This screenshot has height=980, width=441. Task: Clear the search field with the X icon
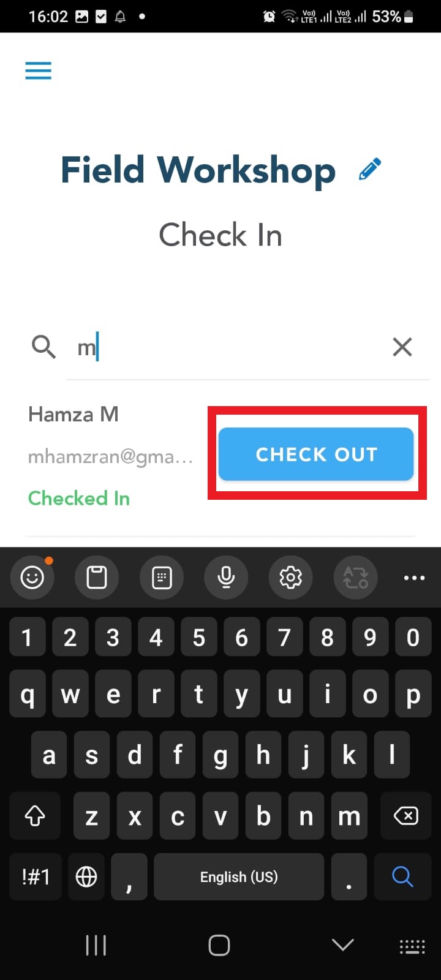click(402, 347)
